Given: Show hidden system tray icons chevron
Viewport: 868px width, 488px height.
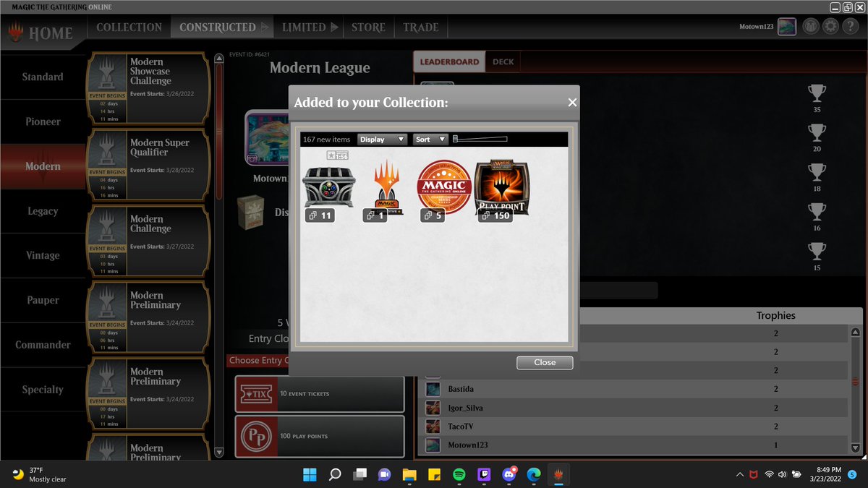Looking at the screenshot, I should (x=739, y=474).
